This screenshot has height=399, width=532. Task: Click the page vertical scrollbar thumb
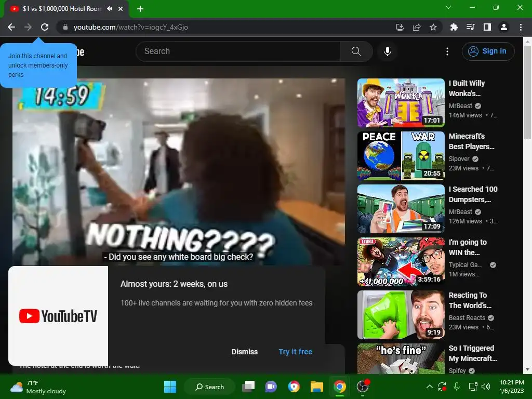click(527, 92)
